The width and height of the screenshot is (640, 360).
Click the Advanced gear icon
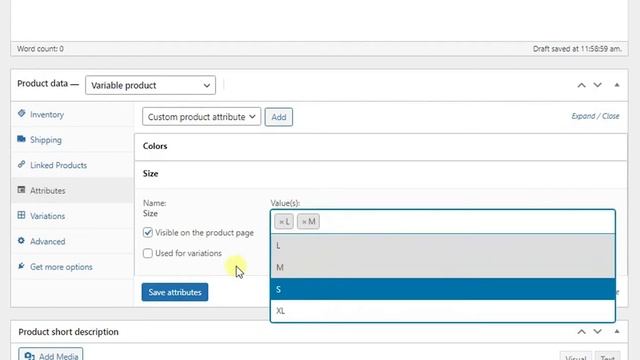[22, 241]
